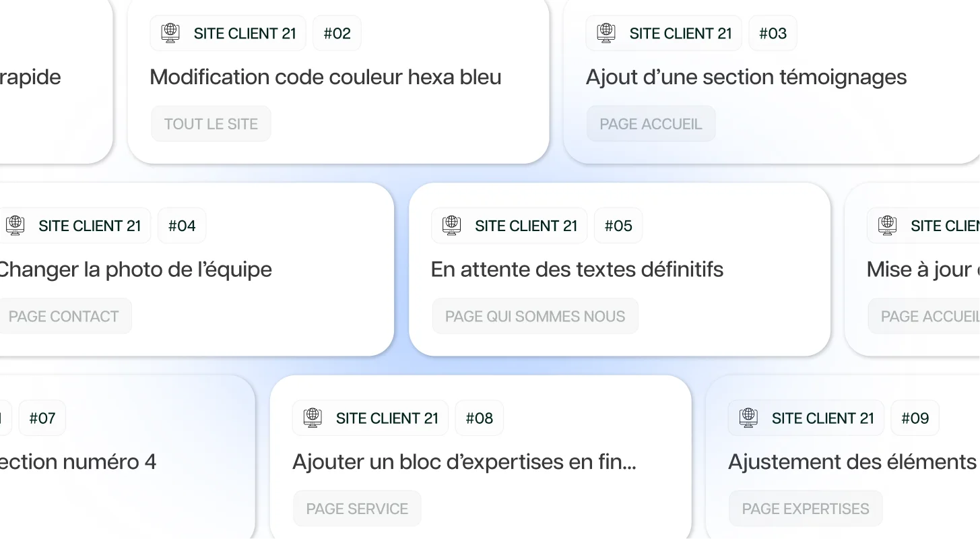Viewport: 980px width, 539px height.
Task: Select the #02 ticket number badge
Action: 337,33
